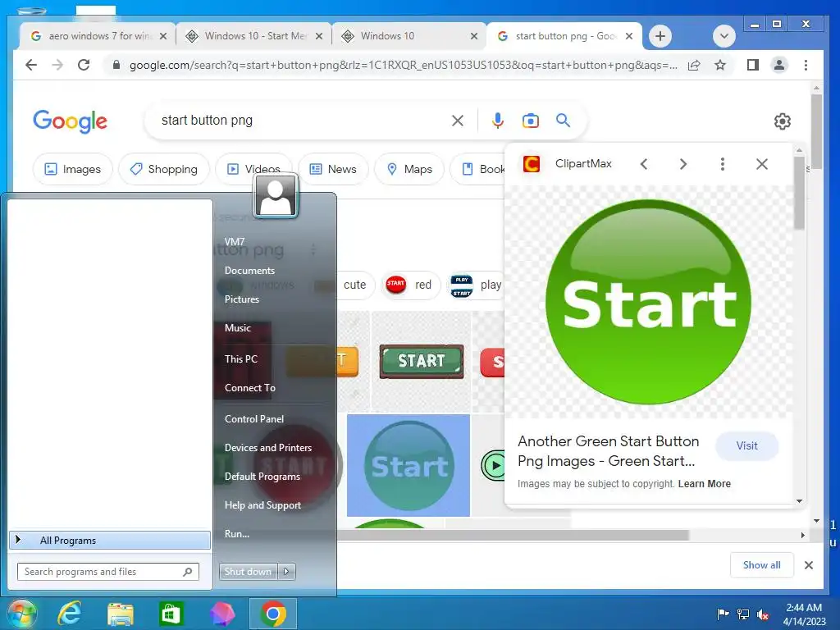Click the Chrome back arrow
This screenshot has height=630, width=840.
(x=31, y=65)
